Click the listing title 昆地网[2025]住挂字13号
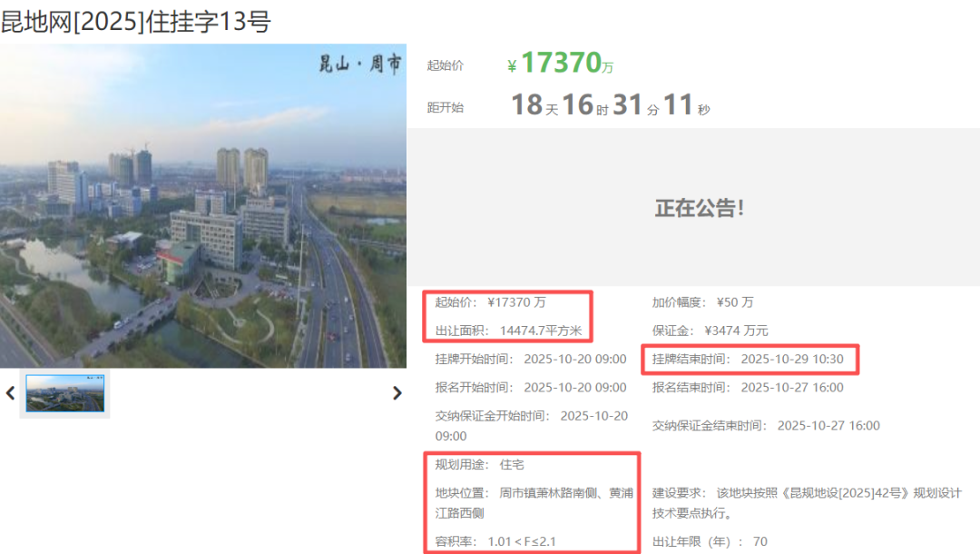This screenshot has width=980, height=554. 136,21
